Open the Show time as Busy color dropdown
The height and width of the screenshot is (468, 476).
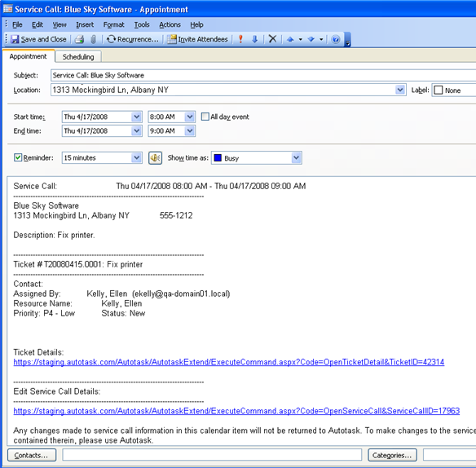tap(297, 158)
